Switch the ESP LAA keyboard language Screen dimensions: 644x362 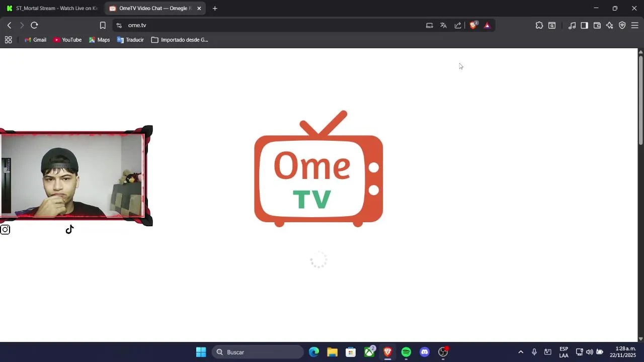[x=564, y=352]
